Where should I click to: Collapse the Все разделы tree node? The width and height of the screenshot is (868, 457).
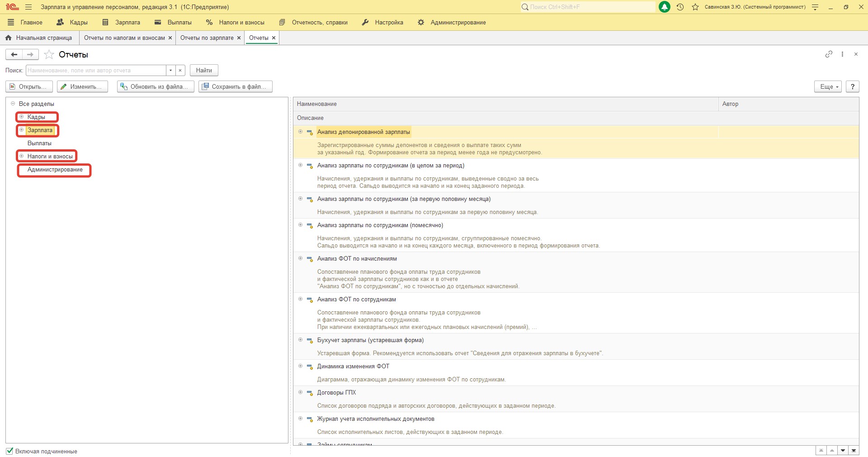click(x=13, y=104)
